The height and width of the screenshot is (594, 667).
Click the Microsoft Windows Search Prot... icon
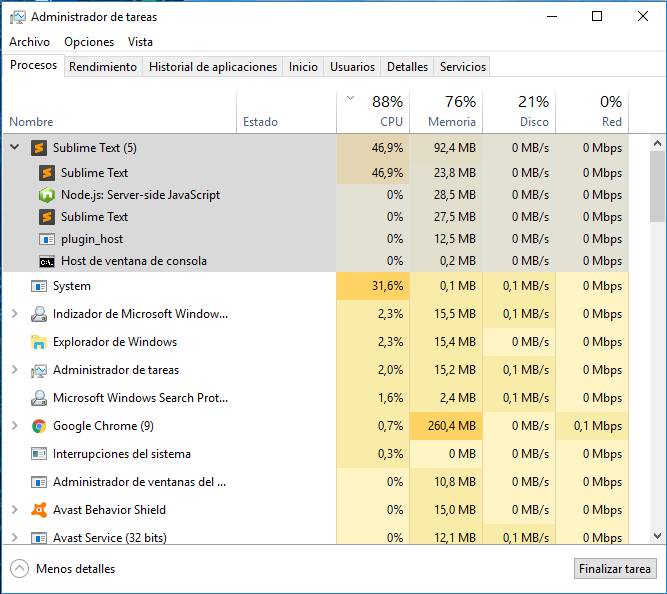click(39, 398)
